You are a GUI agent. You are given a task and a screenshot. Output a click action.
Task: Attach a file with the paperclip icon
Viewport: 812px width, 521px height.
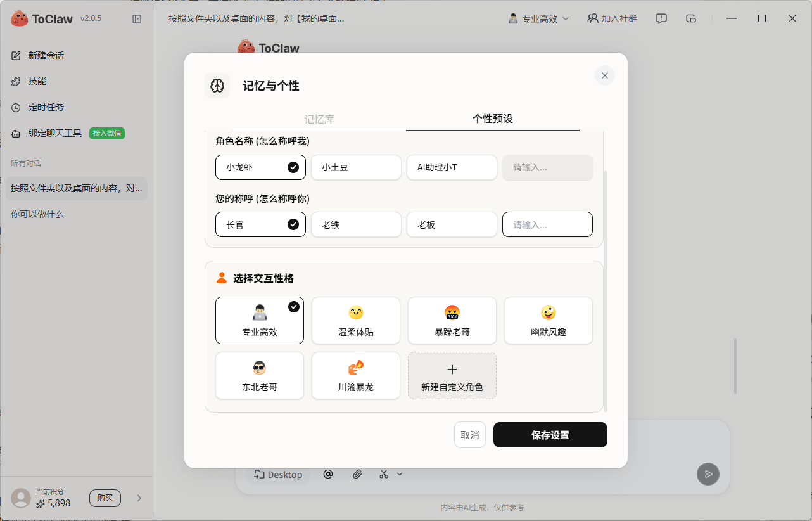pos(357,474)
